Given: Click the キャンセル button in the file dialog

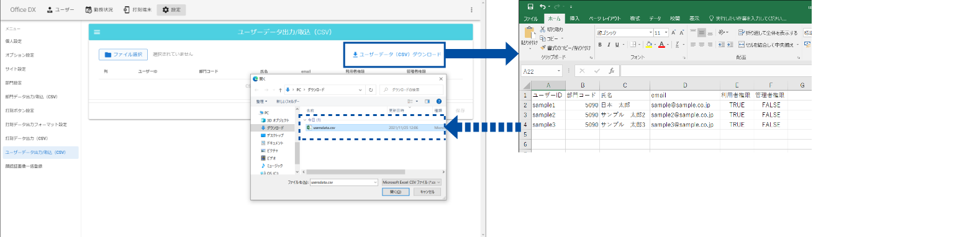Looking at the screenshot, I should click(427, 192).
